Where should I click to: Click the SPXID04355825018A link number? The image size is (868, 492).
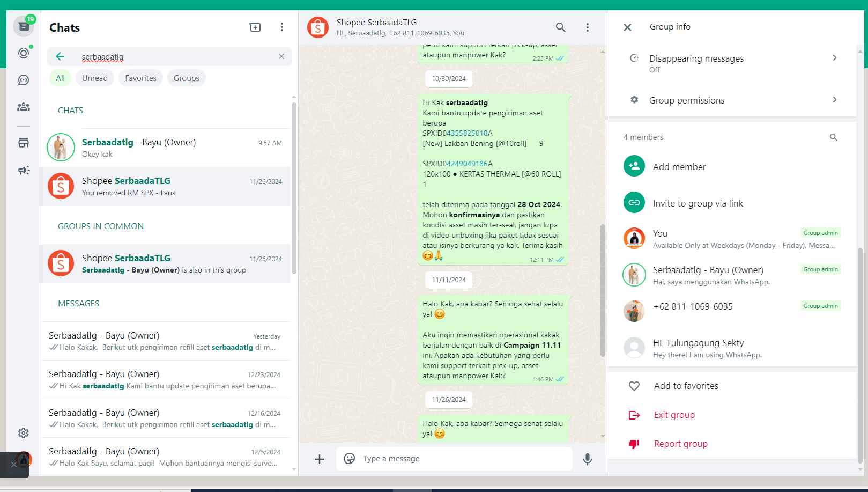pos(467,133)
